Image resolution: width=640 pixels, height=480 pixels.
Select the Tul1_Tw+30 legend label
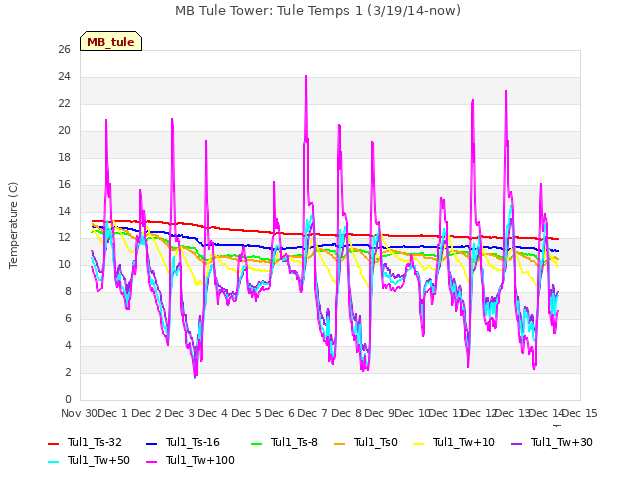click(562, 442)
